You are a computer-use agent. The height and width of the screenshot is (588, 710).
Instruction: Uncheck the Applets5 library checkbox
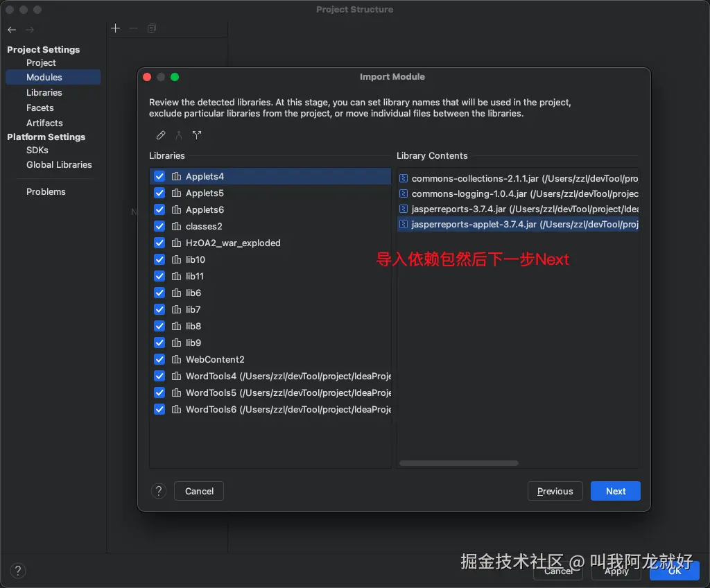tap(159, 193)
